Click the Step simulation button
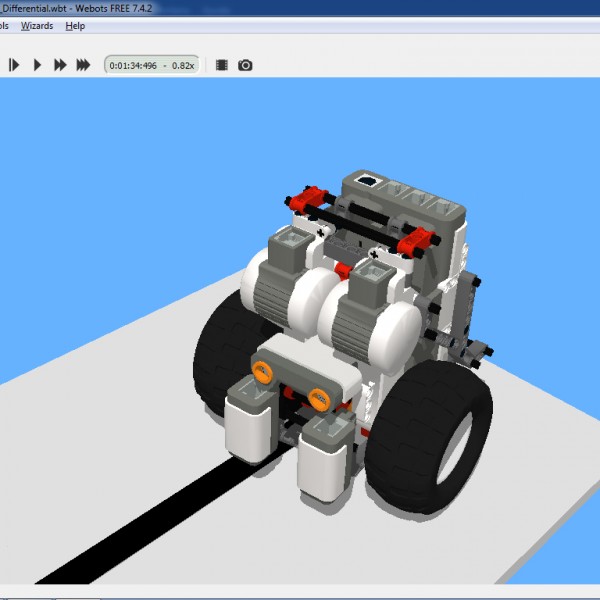The width and height of the screenshot is (600, 600). pos(14,65)
